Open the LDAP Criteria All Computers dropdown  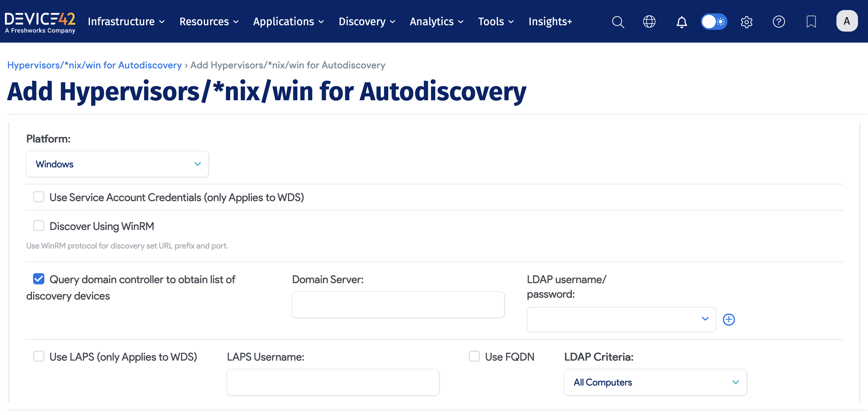coord(655,382)
